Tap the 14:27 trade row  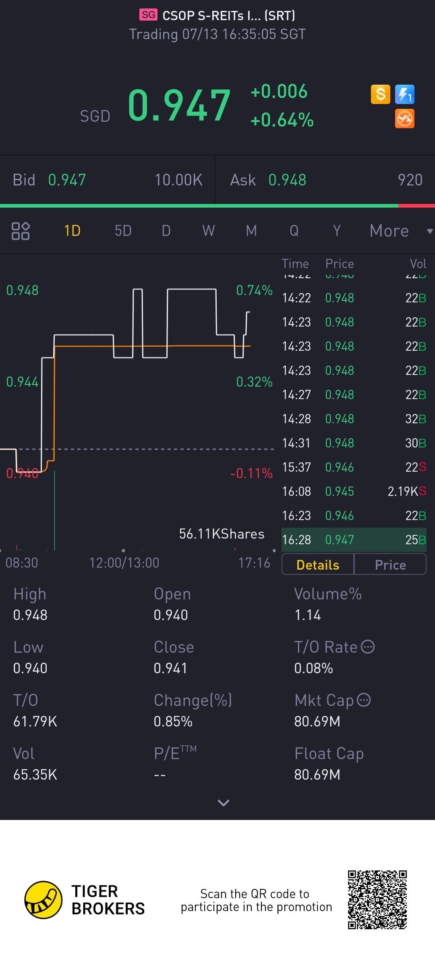click(x=354, y=395)
